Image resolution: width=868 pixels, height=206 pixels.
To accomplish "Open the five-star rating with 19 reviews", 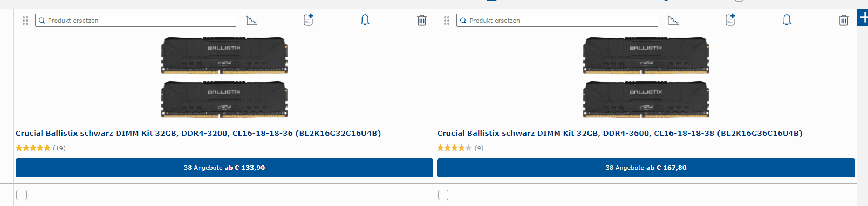I will 40,148.
